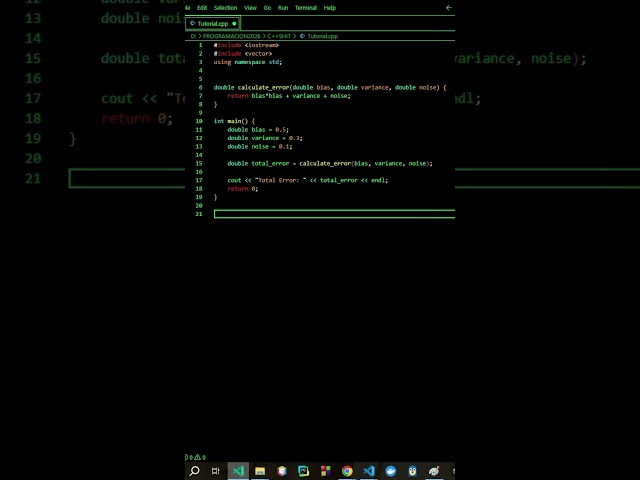Click '#include <vector>' on line 2
The image size is (640, 480).
point(243,54)
